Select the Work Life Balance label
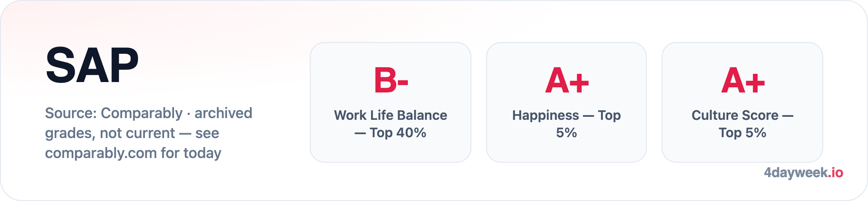 [x=391, y=115]
